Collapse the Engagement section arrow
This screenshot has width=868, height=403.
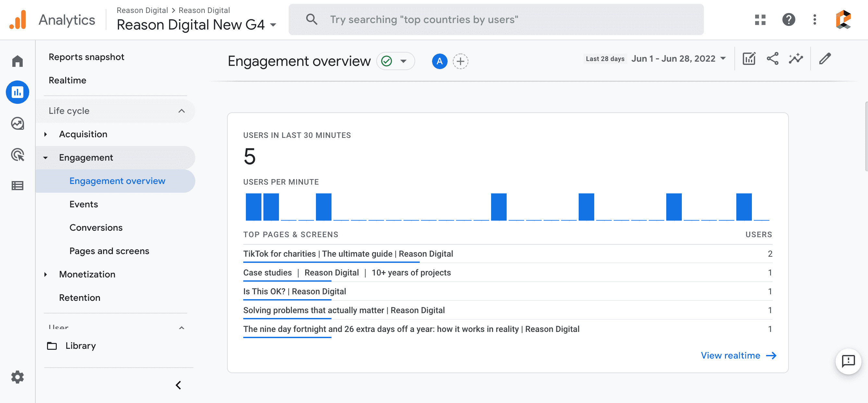[x=45, y=158]
